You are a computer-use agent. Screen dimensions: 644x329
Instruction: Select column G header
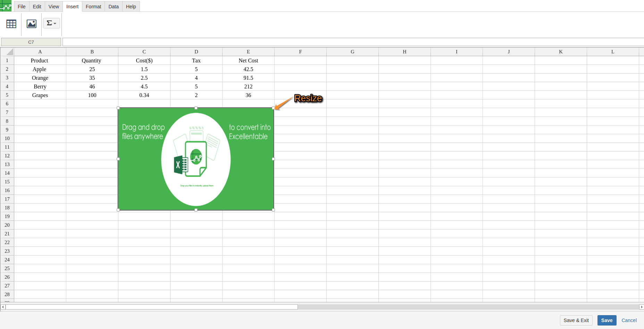352,52
